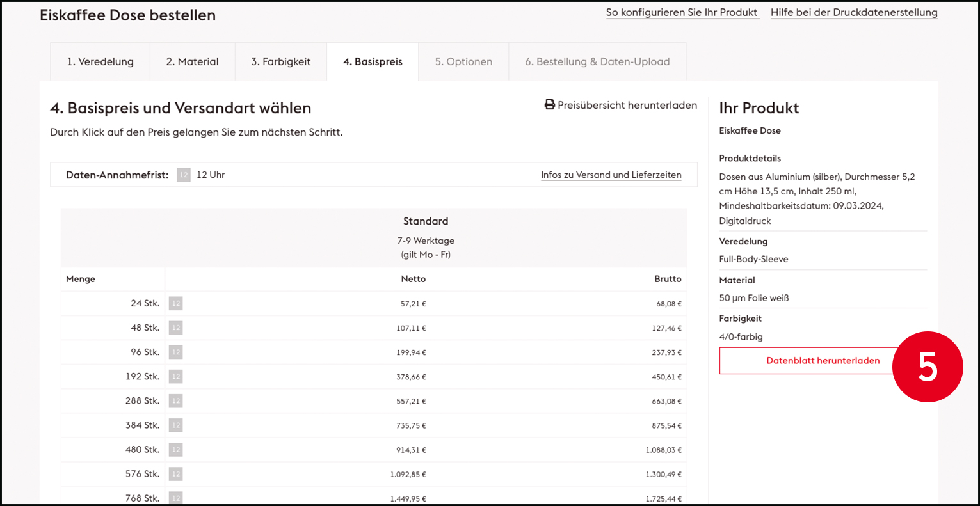Choose net price 378,66 € for 192 Stk.

[411, 377]
